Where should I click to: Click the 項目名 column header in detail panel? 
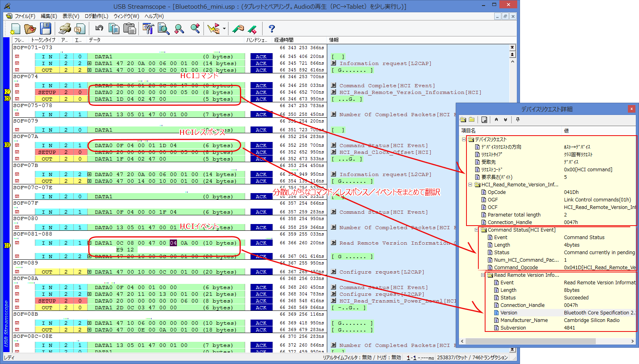(x=511, y=130)
